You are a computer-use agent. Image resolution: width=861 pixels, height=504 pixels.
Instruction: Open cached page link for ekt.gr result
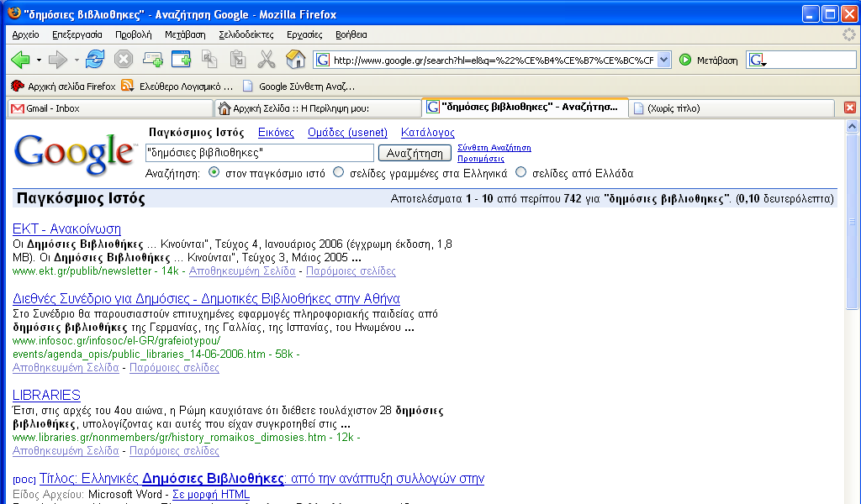click(242, 271)
